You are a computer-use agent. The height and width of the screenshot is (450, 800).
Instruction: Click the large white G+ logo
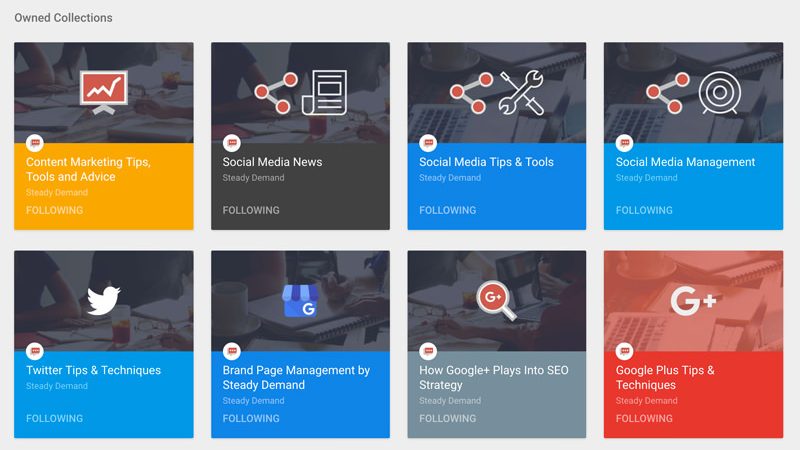693,301
